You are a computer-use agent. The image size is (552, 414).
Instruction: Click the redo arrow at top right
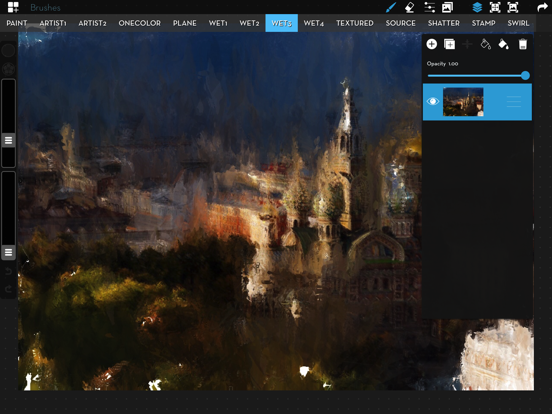click(542, 7)
